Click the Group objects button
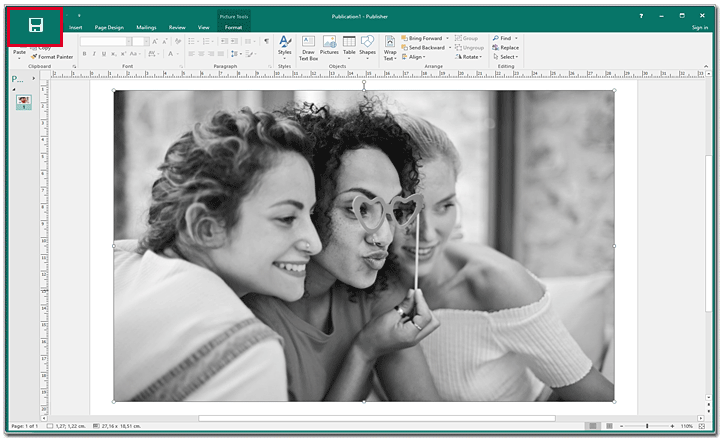 pos(467,38)
